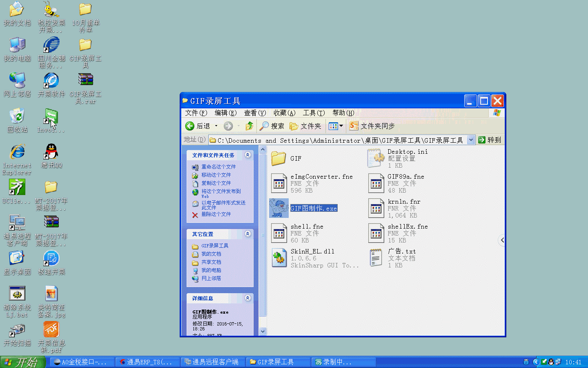Click the Back (后退) toolbar button

[199, 126]
